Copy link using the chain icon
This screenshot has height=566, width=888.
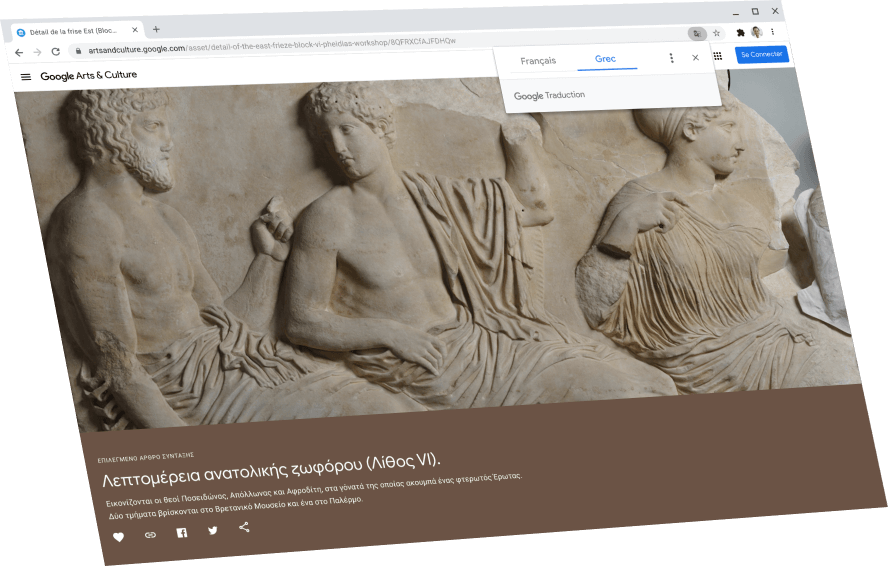(x=150, y=535)
